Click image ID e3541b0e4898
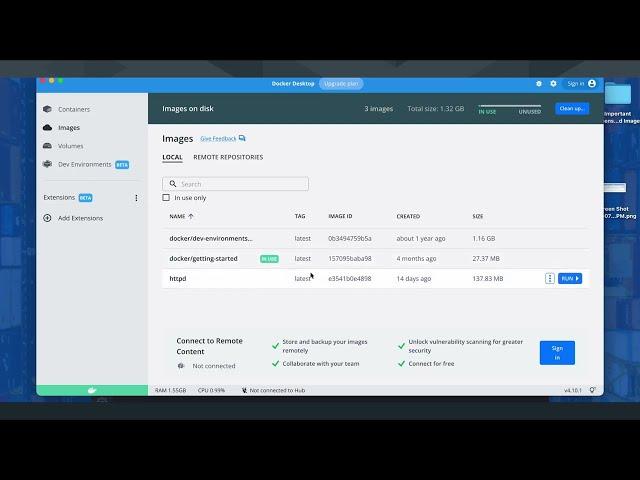This screenshot has width=640, height=480. (x=350, y=278)
